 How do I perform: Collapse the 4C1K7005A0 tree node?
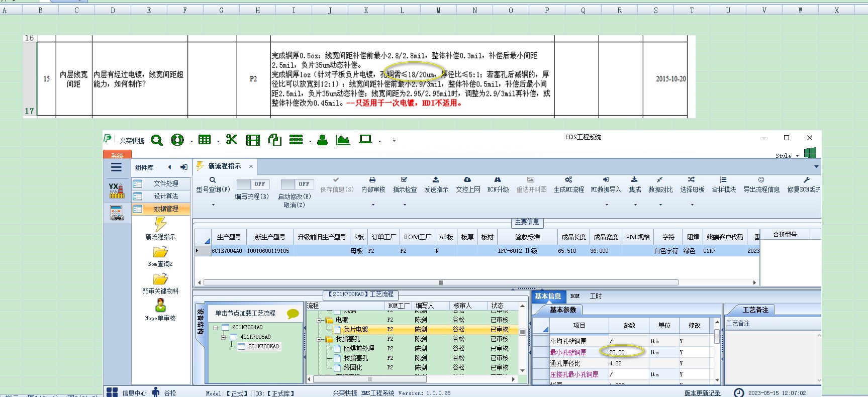[224, 337]
